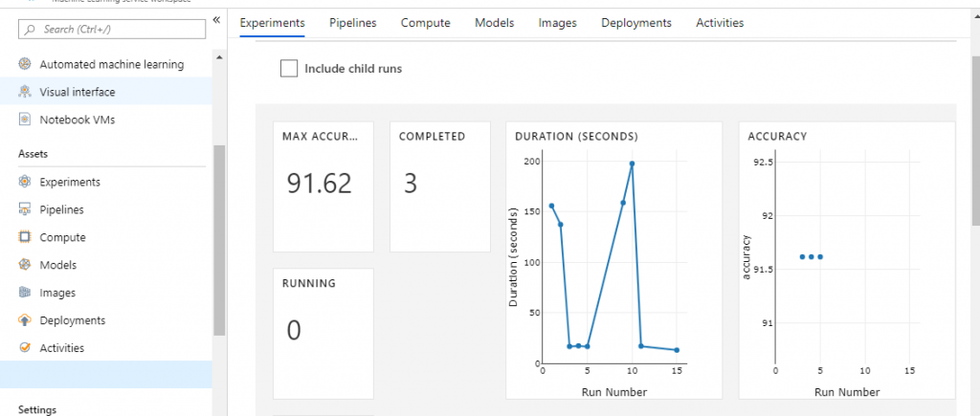980x416 pixels.
Task: Click the Activities checkmark icon in sidebar
Action: (24, 348)
